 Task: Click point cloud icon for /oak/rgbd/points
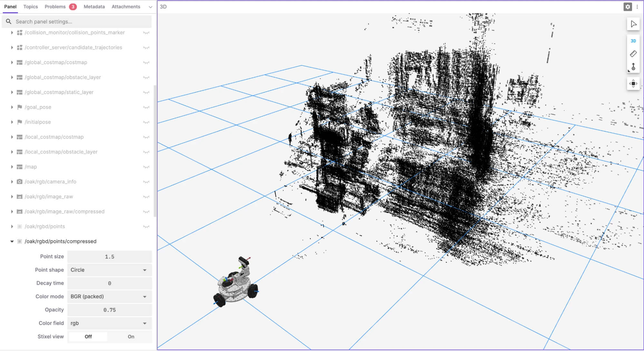click(20, 227)
